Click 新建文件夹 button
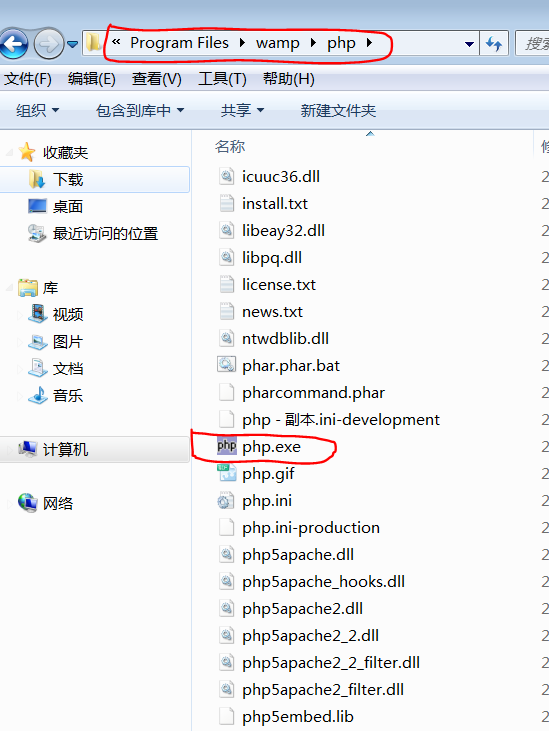The image size is (549, 731). point(338,110)
